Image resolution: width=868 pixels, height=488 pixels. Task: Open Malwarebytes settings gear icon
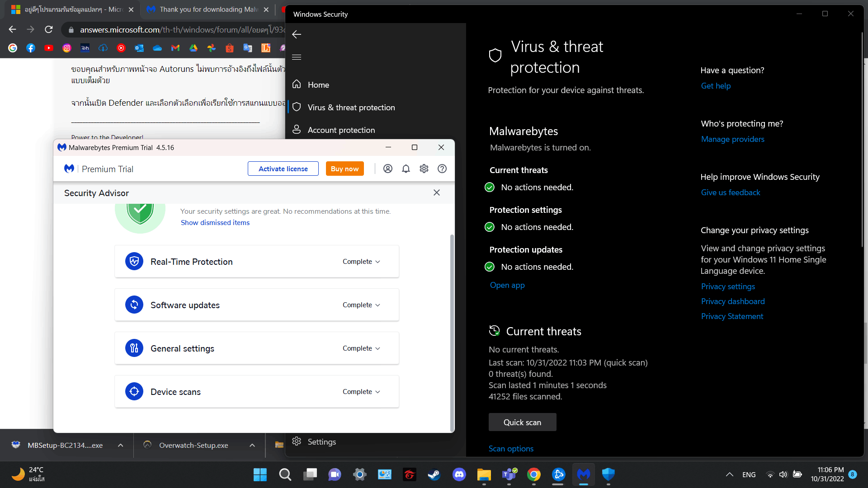click(424, 169)
